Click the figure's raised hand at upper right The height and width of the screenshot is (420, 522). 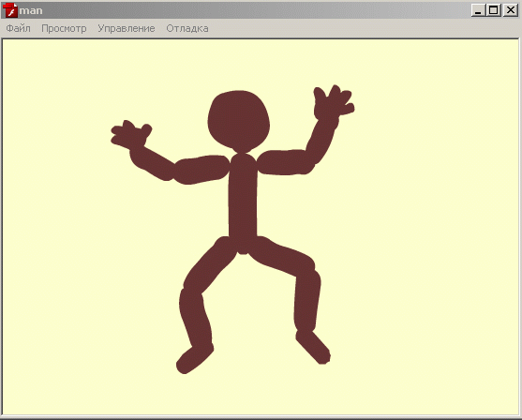pos(334,102)
